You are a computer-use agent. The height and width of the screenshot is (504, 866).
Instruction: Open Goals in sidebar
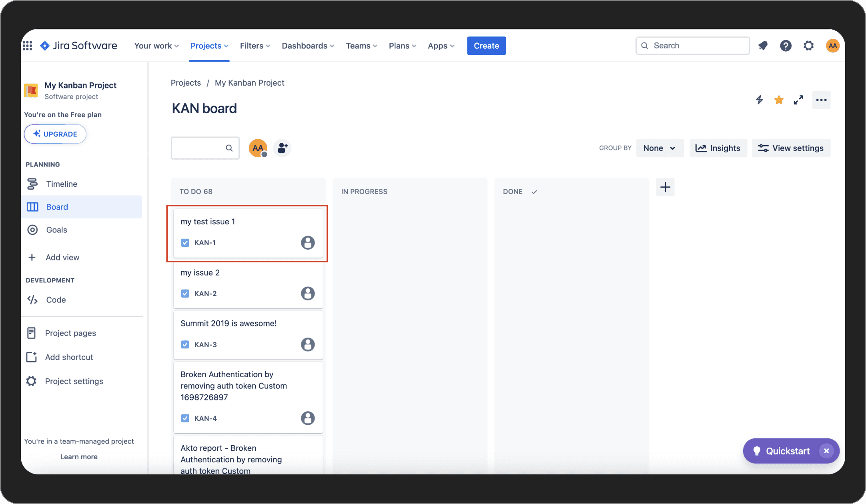coord(82,230)
